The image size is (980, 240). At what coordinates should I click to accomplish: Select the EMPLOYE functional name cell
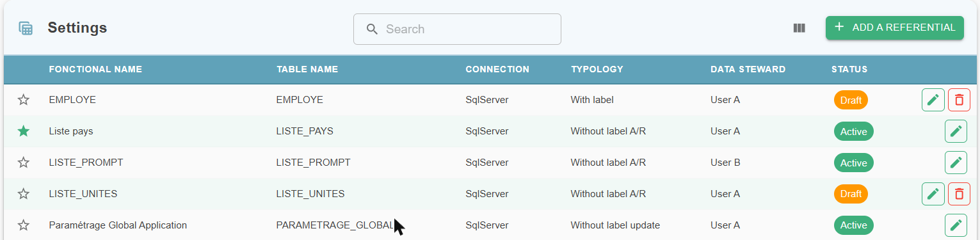coord(72,100)
